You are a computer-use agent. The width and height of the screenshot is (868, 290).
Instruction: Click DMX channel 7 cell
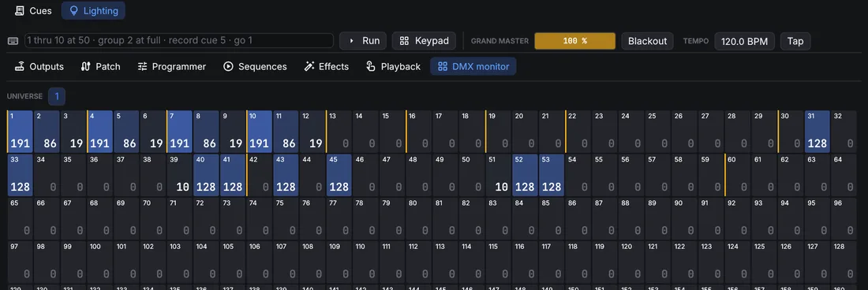(180, 132)
